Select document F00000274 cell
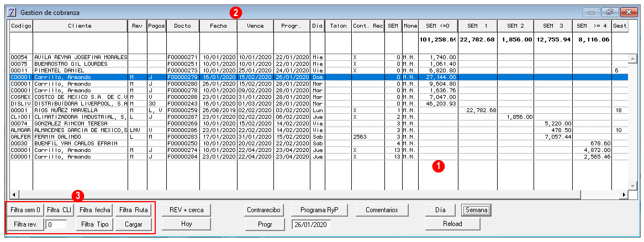The image size is (644, 242). tap(183, 150)
